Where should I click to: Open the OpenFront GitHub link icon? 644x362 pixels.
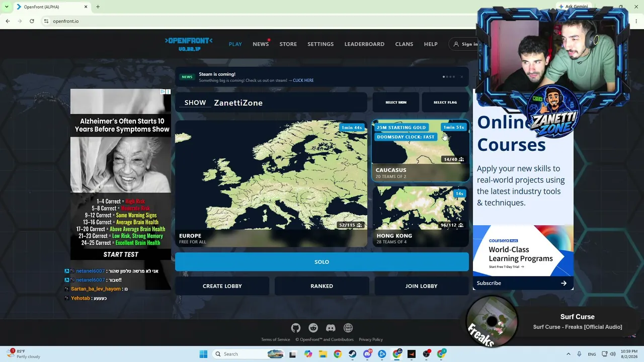[x=296, y=328]
